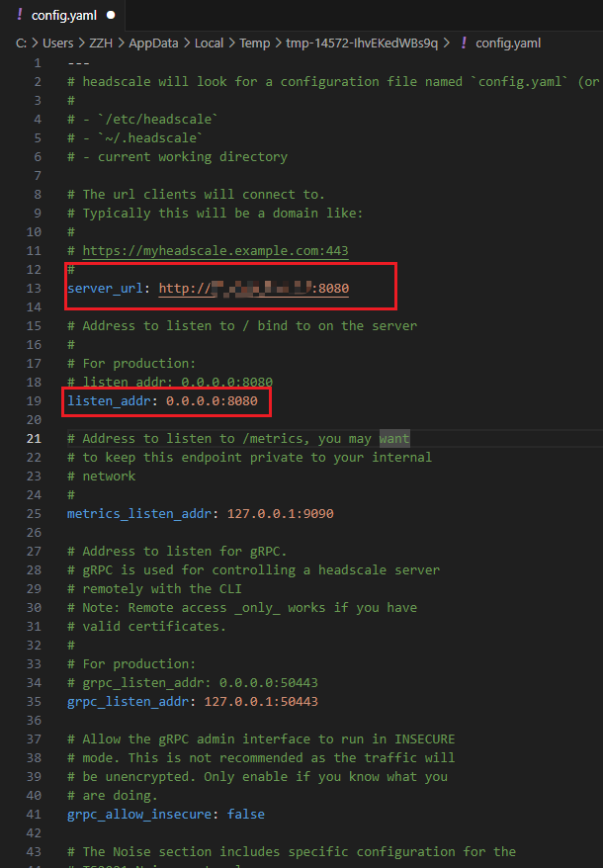Click the 127.0.0.1:50443 value
603x868 pixels.
tap(261, 701)
